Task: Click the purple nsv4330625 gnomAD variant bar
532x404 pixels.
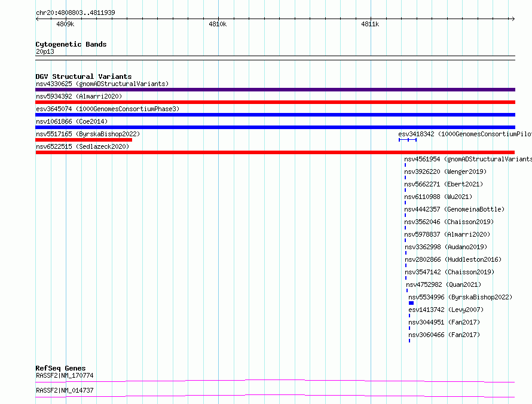Action: 275,90
